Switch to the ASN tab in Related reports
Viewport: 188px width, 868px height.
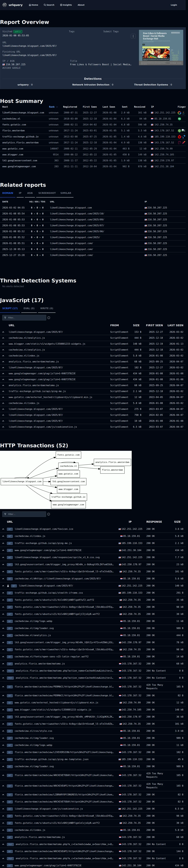point(30,193)
